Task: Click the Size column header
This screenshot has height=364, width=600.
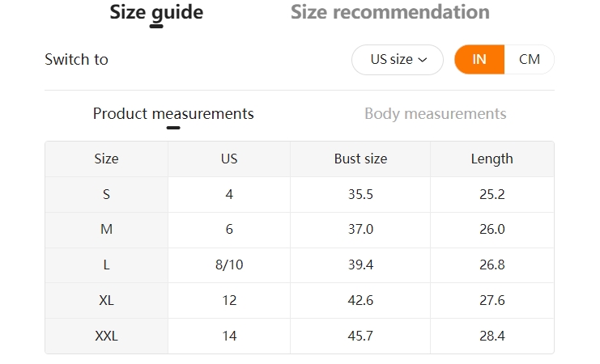Action: coord(106,159)
